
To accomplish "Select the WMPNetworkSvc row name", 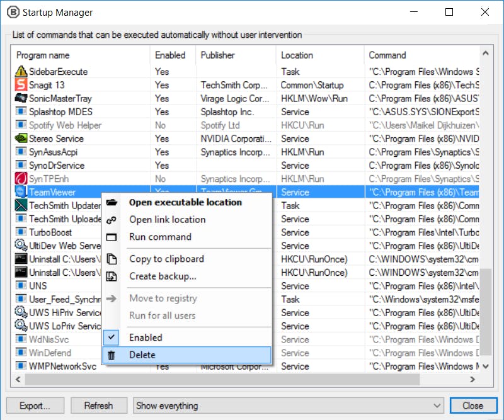I will tap(62, 366).
